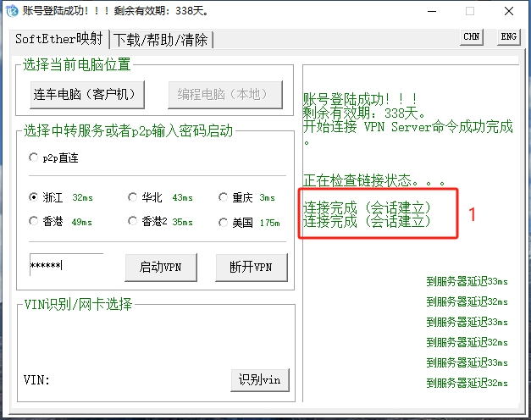The width and height of the screenshot is (531, 420).
Task: Select the 浙江 relay server
Action: tap(34, 197)
